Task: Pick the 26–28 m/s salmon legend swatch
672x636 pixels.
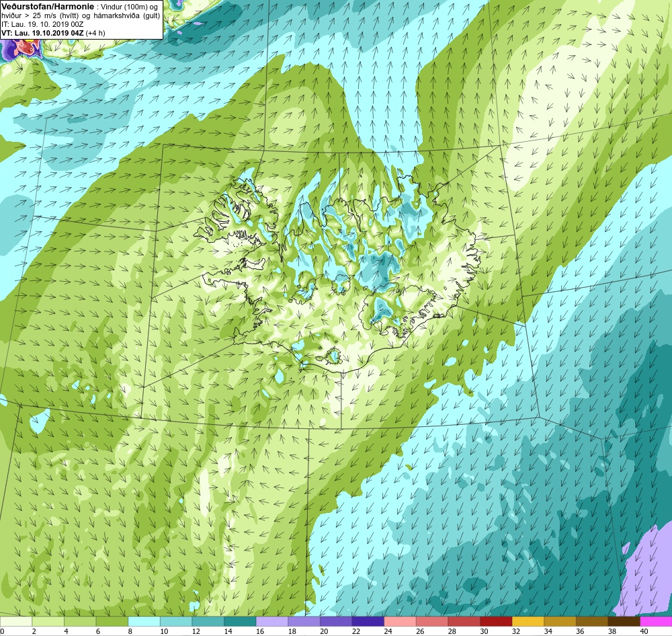Action: (432, 621)
